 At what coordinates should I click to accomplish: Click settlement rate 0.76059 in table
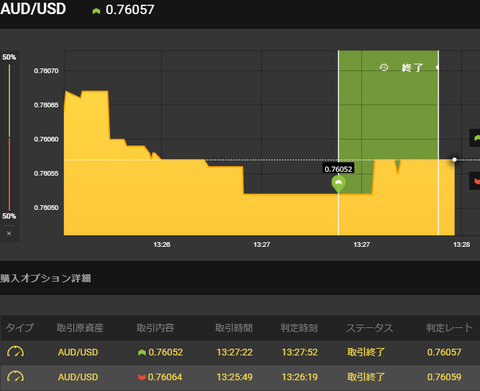point(444,377)
